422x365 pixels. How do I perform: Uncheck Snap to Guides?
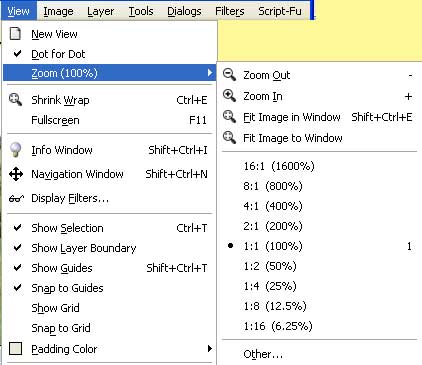click(x=17, y=287)
